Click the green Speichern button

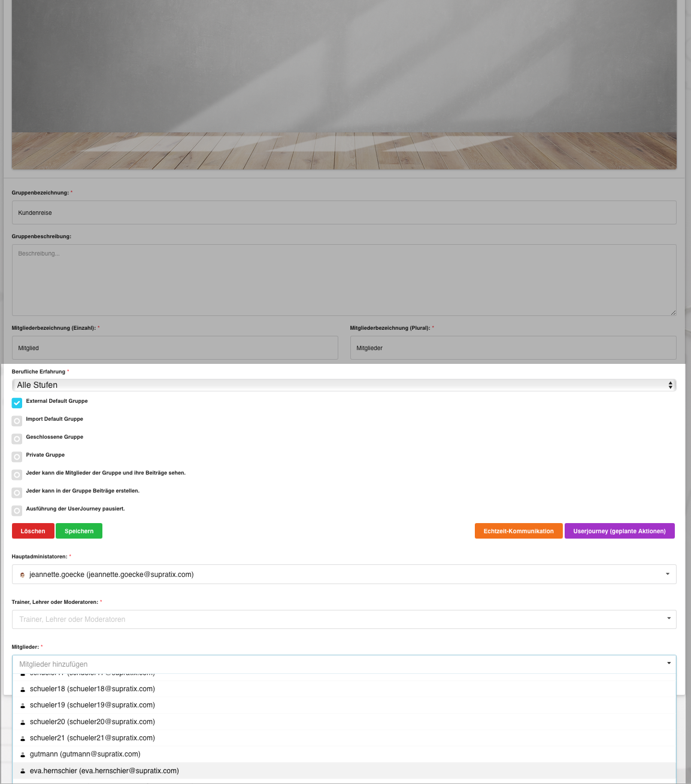click(79, 531)
